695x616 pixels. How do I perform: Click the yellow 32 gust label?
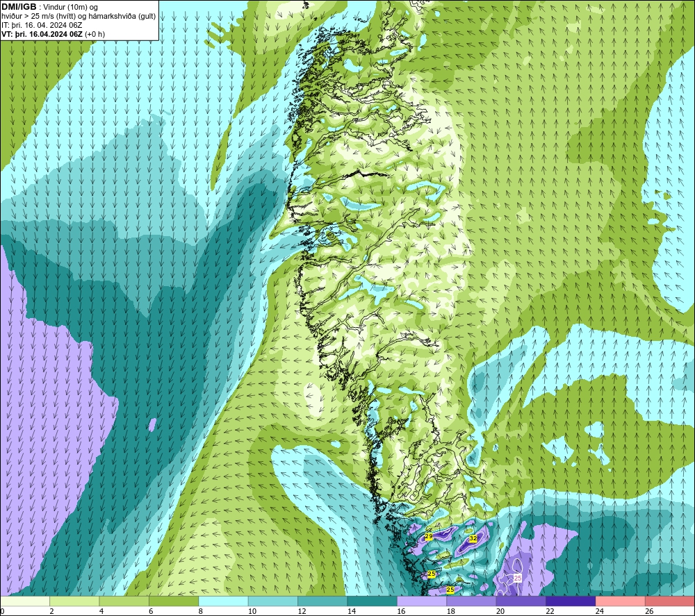(x=473, y=538)
